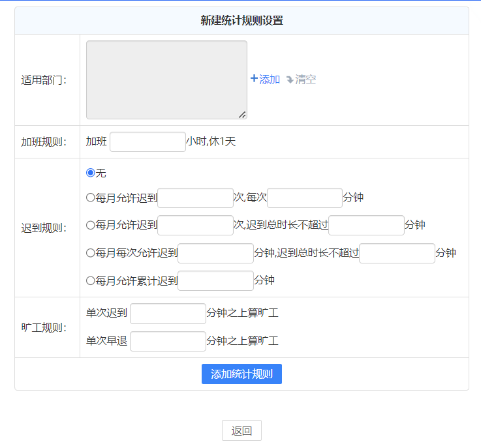Select the 每月每次允许迟到 radio button
This screenshot has width=481, height=448.
click(91, 253)
